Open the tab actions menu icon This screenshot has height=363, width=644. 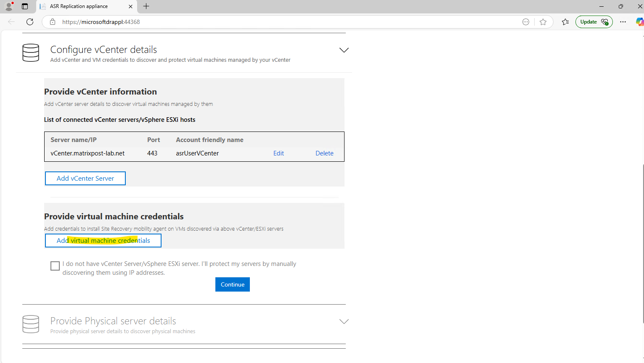(x=25, y=6)
